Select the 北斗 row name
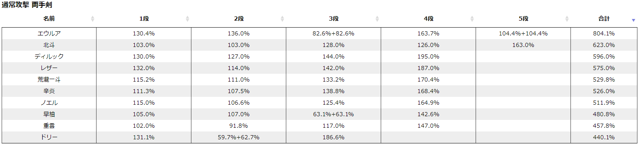The height and width of the screenshot is (150, 644). [x=49, y=45]
